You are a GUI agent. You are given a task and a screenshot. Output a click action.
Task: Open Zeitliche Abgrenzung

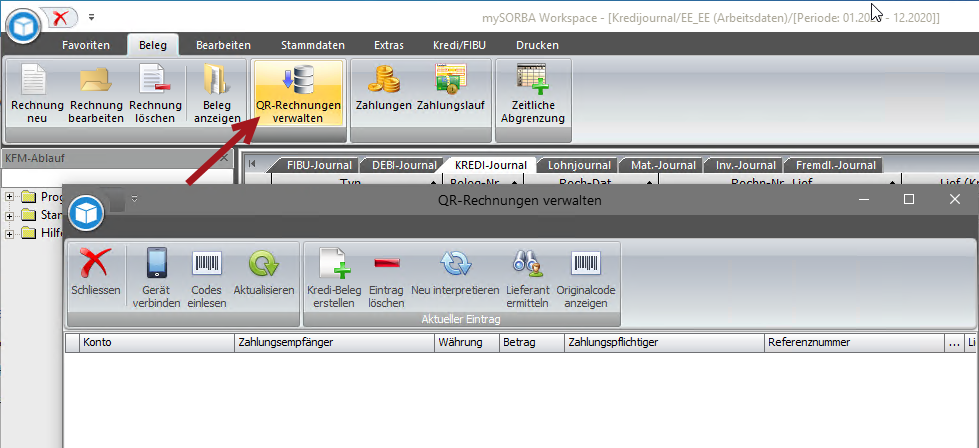pos(533,94)
